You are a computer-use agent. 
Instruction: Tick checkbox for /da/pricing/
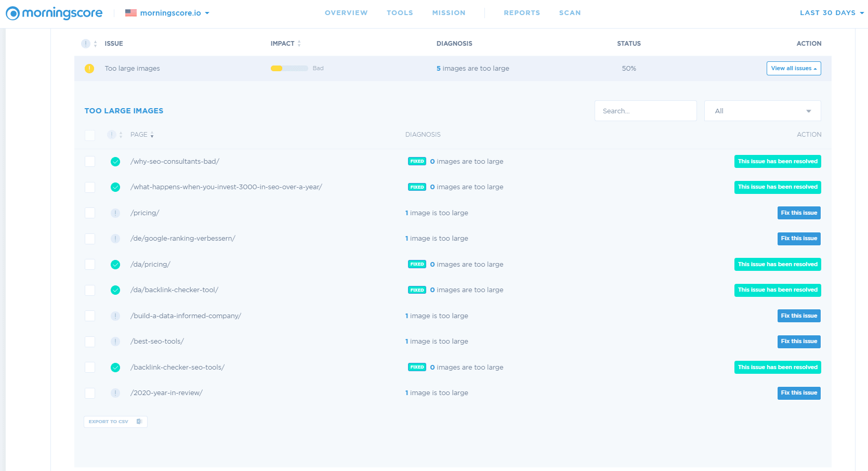point(90,265)
